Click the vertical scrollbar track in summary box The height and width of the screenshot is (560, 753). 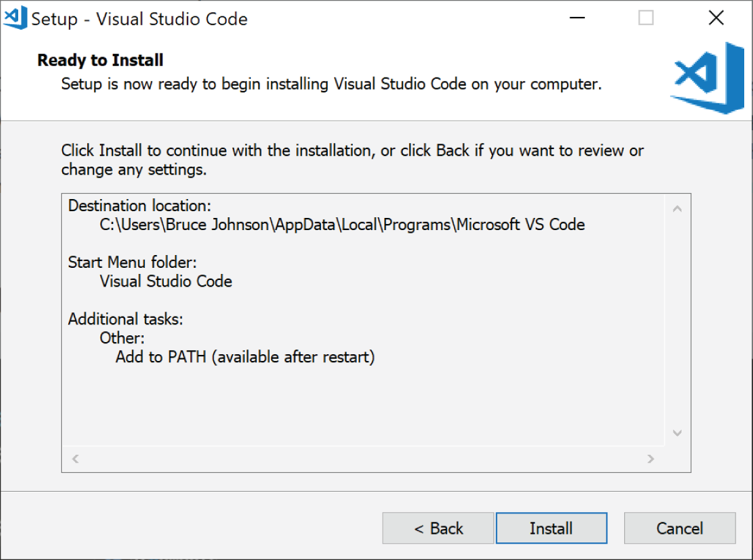pyautogui.click(x=677, y=320)
